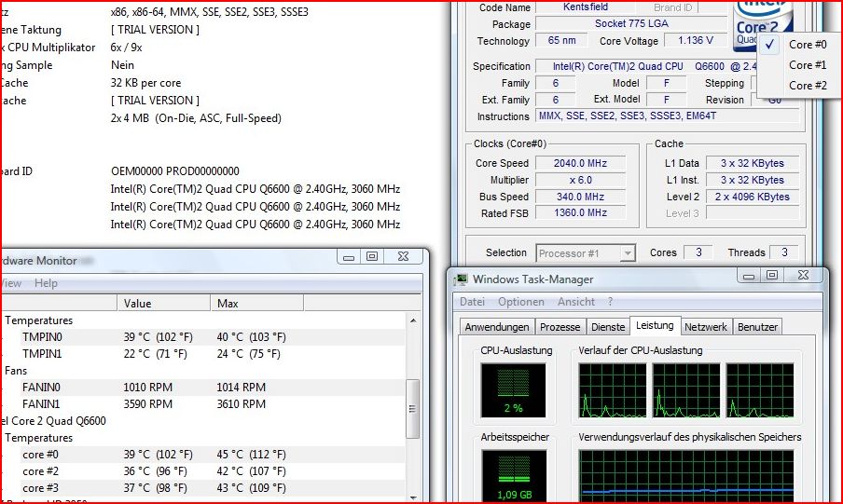Click the Cores count field showing 3
Image resolution: width=843 pixels, height=504 pixels.
tap(698, 252)
